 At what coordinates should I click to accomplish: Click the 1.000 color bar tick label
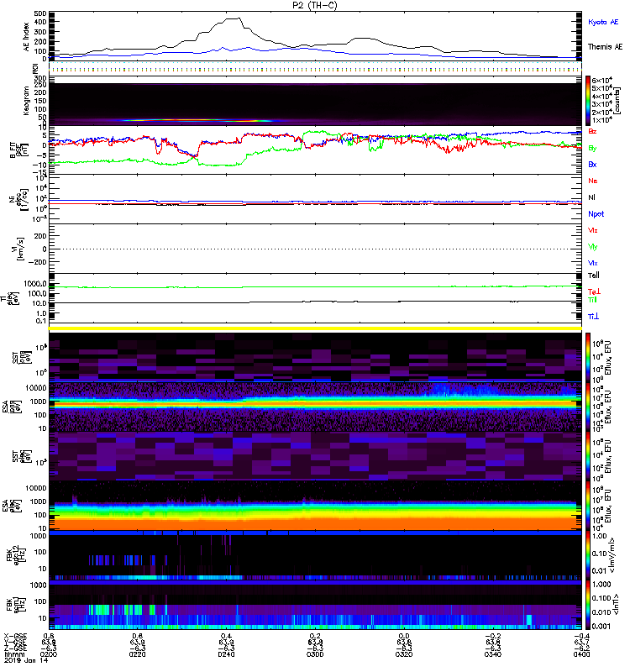coord(601,584)
